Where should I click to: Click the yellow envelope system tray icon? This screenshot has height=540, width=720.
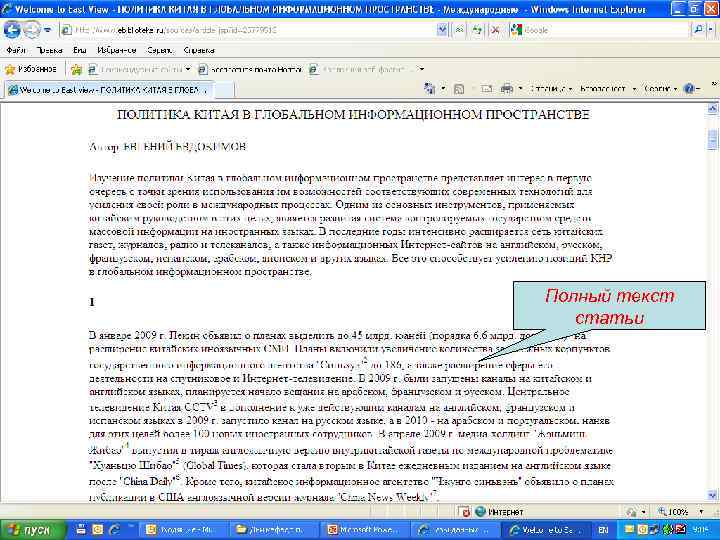629,530
